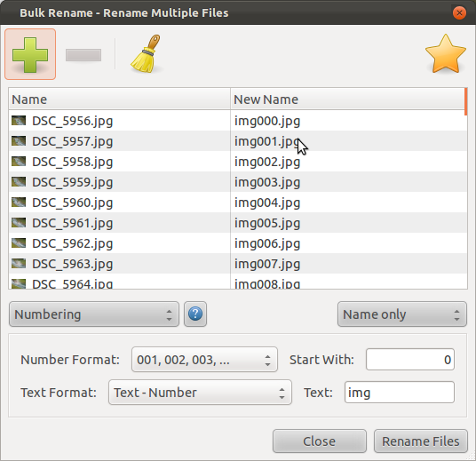476x461 pixels.
Task: Select the DSC_5960.jpg file row
Action: point(238,203)
